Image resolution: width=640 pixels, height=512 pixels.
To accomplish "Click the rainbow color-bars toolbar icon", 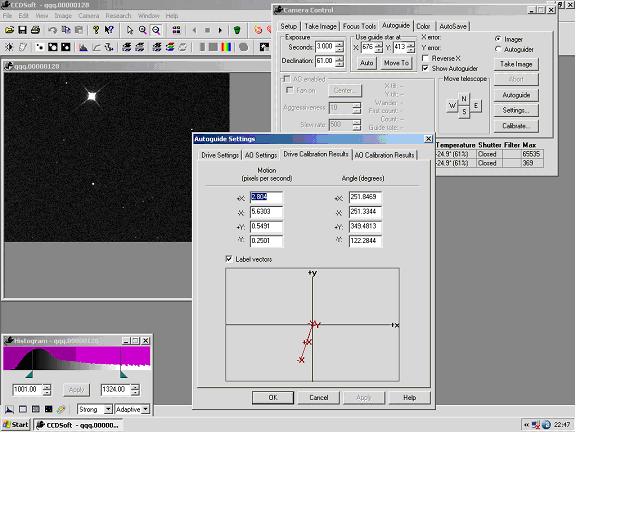I will 226,47.
